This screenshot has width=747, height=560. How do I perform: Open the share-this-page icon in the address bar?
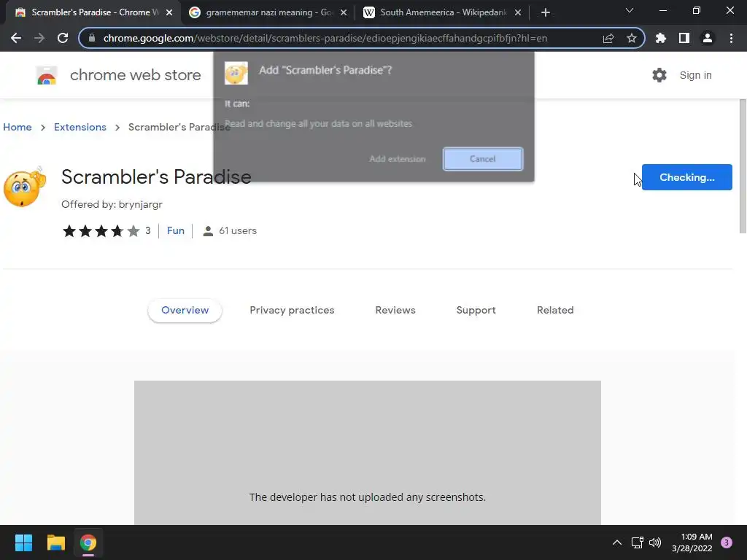pyautogui.click(x=608, y=38)
